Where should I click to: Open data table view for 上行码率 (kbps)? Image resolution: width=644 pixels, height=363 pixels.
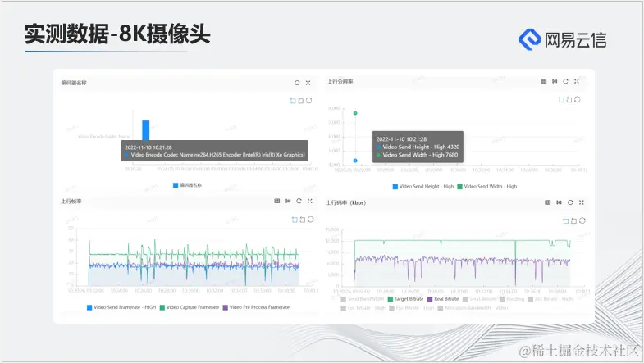[x=547, y=202]
